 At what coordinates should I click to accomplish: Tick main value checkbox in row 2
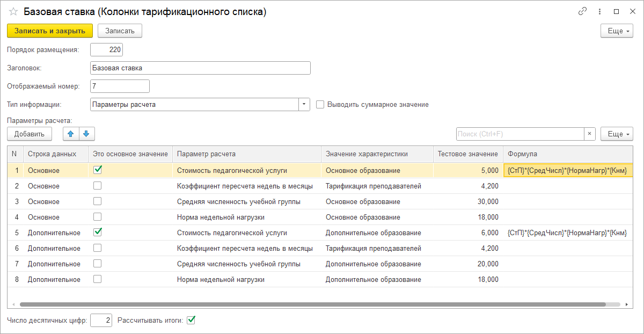98,186
